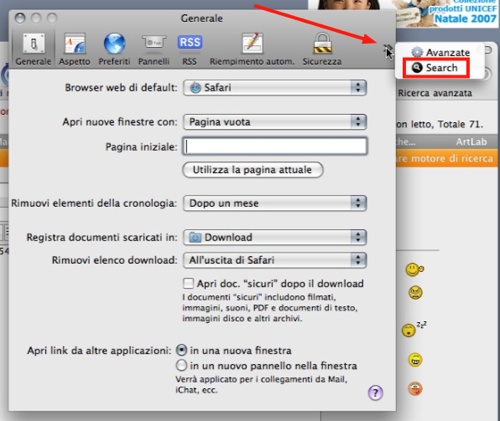The height and width of the screenshot is (421, 500).
Task: Open the Generale preferences pane icon
Action: coord(33,44)
